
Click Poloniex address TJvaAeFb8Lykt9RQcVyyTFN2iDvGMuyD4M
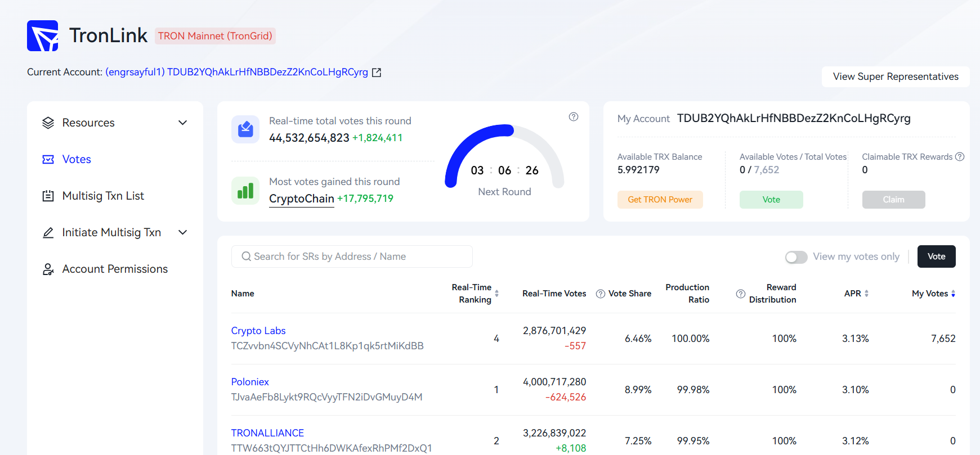(x=326, y=397)
